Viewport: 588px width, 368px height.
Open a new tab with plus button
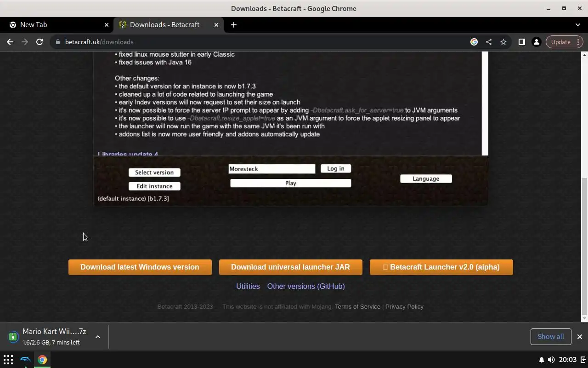(x=234, y=25)
